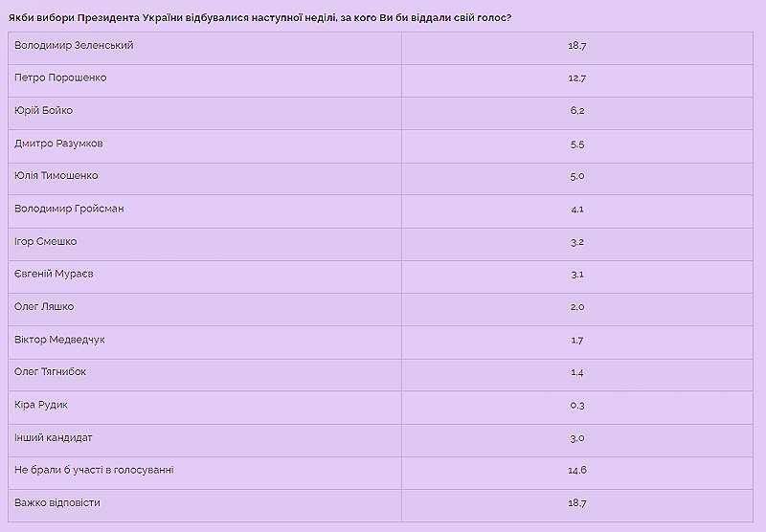Select the Не брали б участі label
766x532 pixels.
94,471
